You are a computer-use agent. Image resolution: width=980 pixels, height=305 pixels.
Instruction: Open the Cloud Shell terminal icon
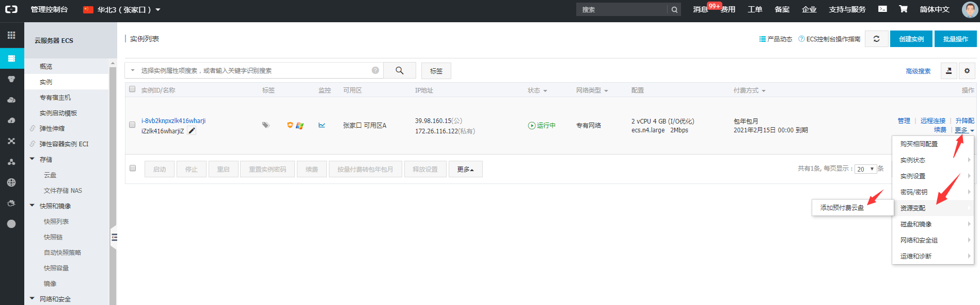[882, 9]
